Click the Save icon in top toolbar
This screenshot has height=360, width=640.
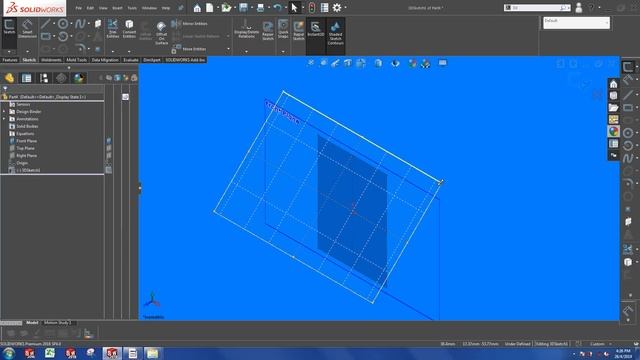pos(243,8)
